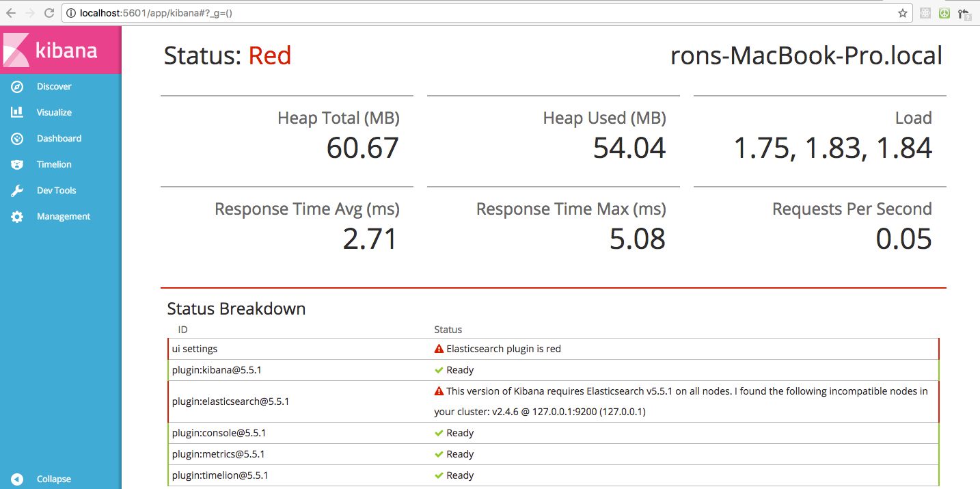Click the 'Requests Per Second' label
The width and height of the screenshot is (980, 489).
(x=852, y=209)
